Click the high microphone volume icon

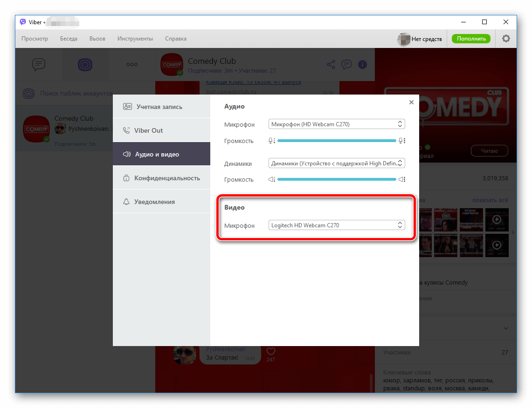pos(402,141)
